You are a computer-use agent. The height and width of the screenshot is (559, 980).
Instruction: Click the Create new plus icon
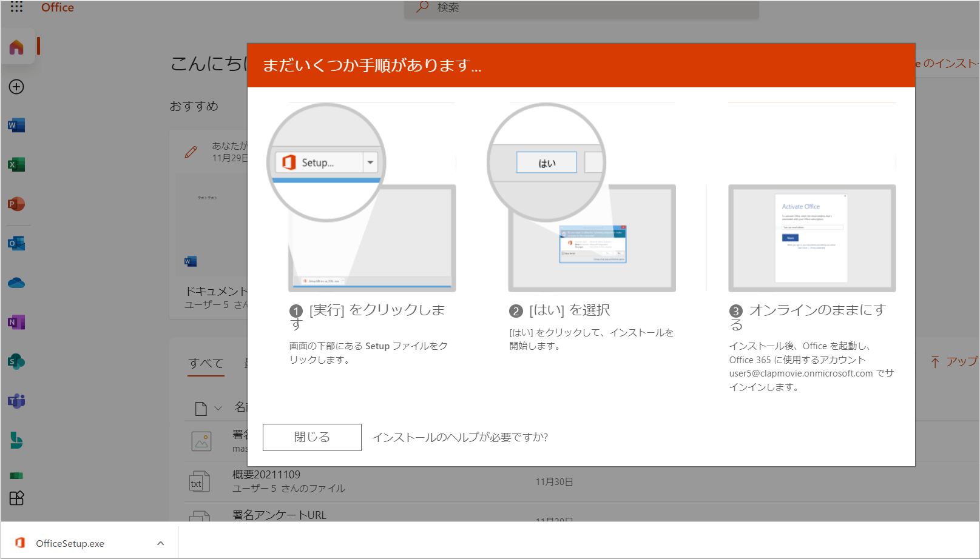coord(16,87)
